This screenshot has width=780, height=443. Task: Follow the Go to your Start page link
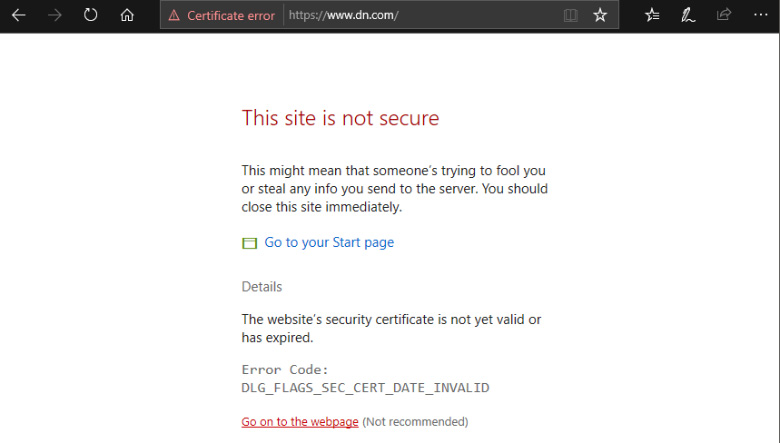pyautogui.click(x=329, y=242)
